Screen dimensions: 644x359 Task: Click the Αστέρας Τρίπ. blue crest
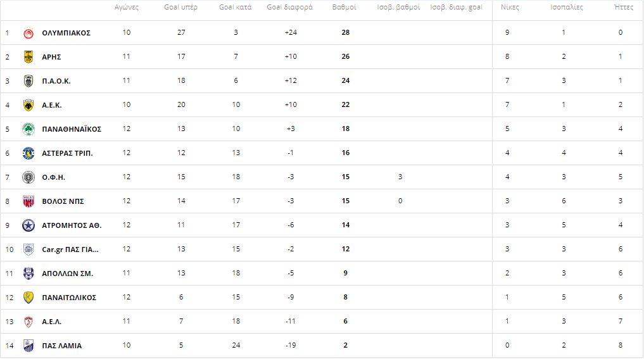(x=28, y=153)
